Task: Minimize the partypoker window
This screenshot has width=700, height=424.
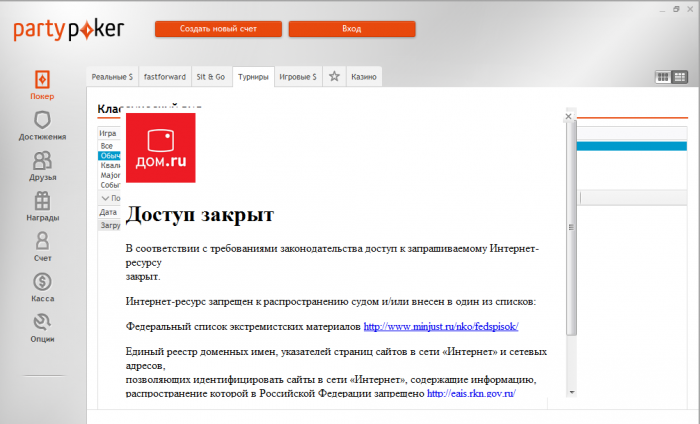Action: point(663,9)
